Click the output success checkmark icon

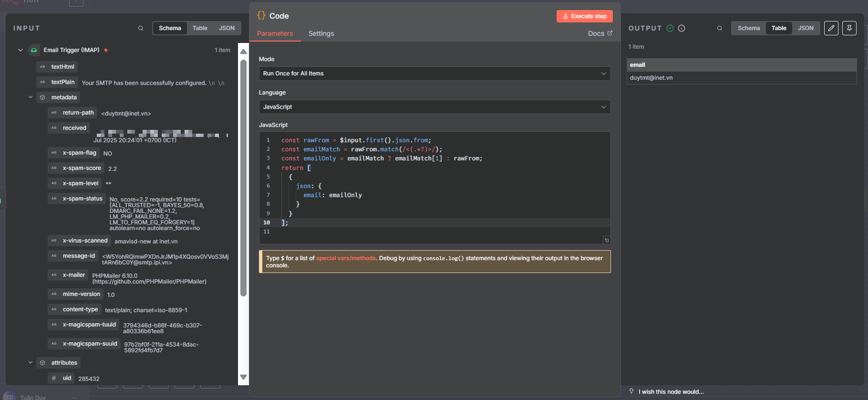tap(670, 28)
